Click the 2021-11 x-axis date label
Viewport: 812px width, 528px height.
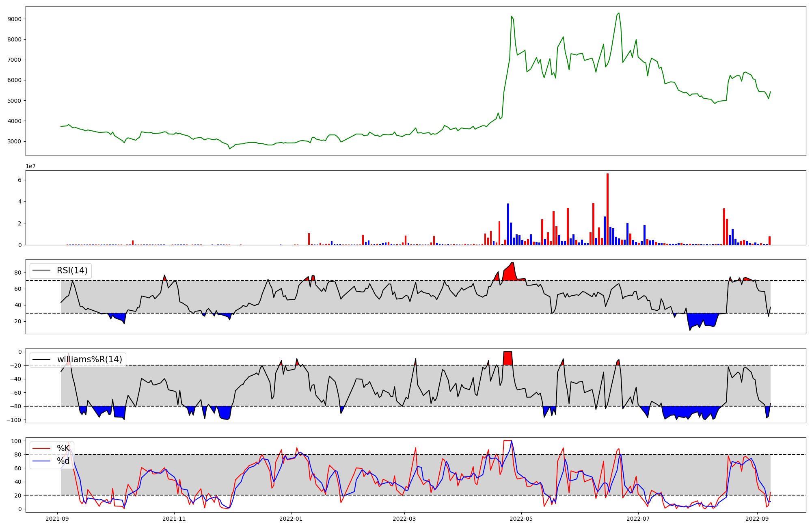click(174, 519)
